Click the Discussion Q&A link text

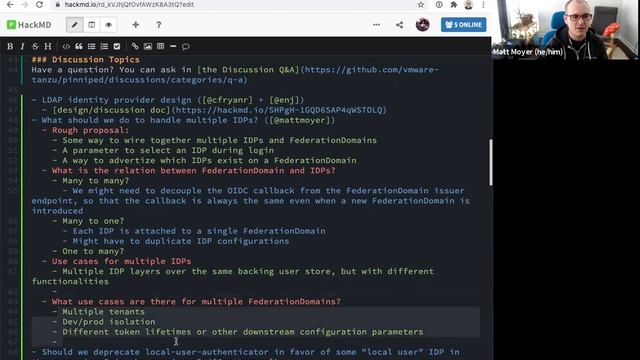point(248,70)
